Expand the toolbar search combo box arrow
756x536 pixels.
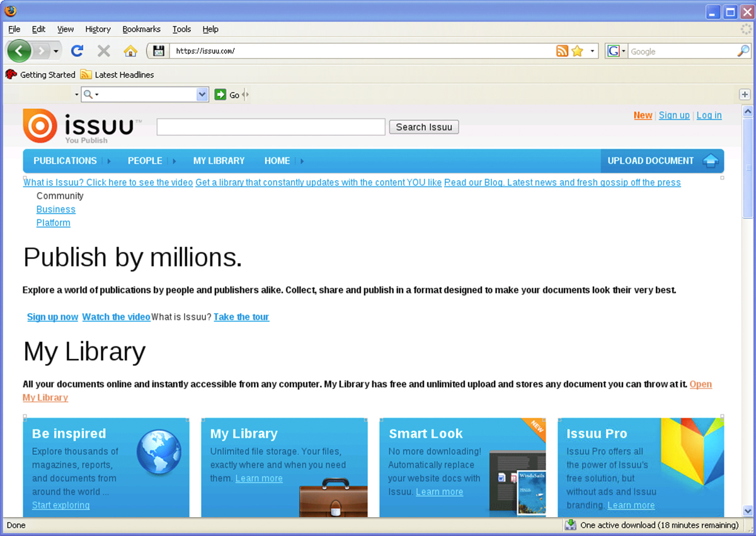click(202, 94)
